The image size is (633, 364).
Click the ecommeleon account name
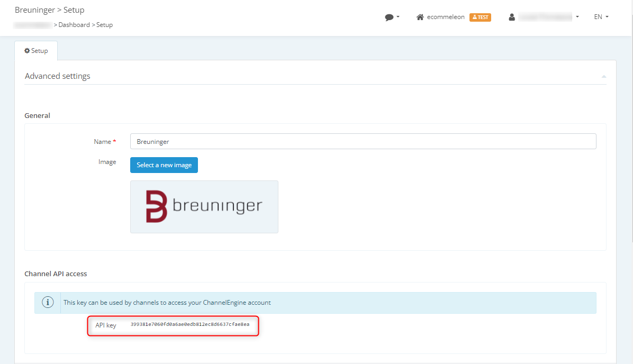click(446, 17)
